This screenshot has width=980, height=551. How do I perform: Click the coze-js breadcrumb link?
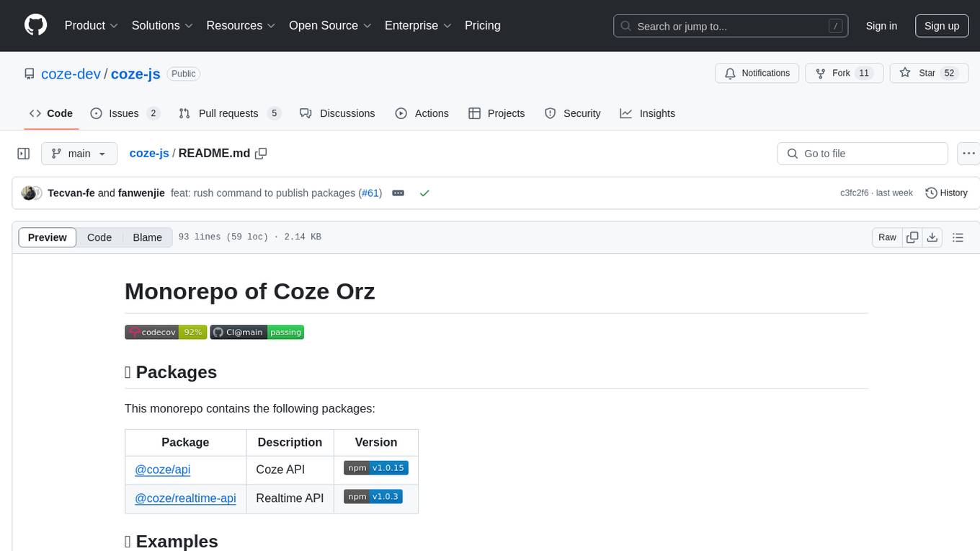(x=149, y=154)
